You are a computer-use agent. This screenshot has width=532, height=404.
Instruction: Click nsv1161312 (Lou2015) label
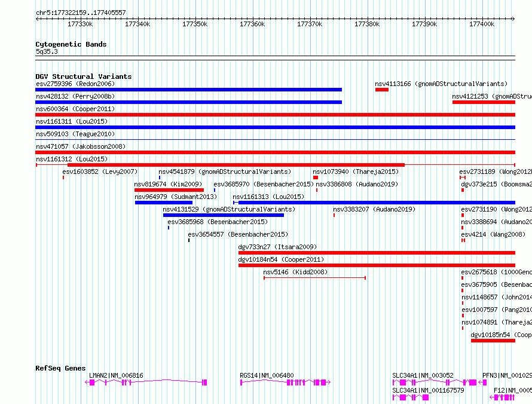point(72,159)
